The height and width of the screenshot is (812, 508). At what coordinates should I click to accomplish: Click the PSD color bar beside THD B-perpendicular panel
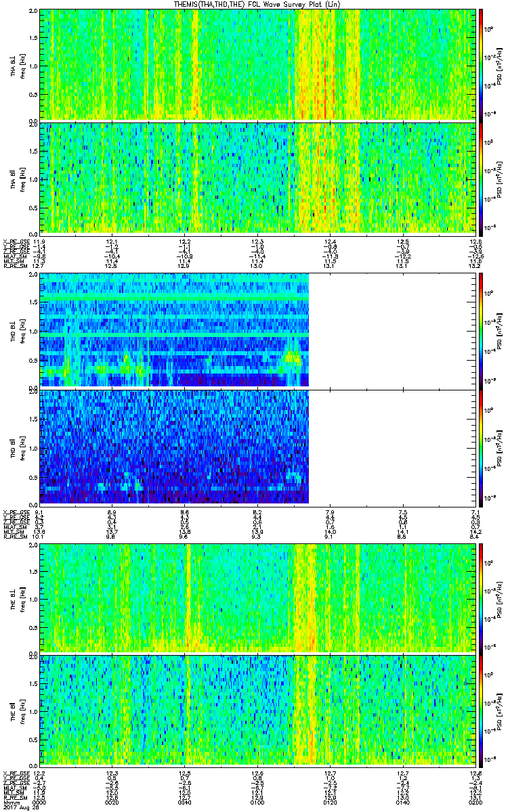[482, 330]
